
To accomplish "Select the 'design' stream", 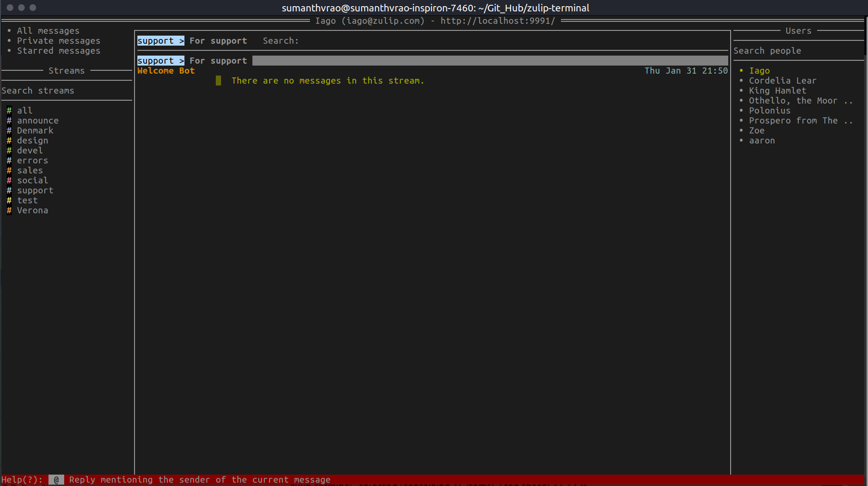I will (x=32, y=141).
